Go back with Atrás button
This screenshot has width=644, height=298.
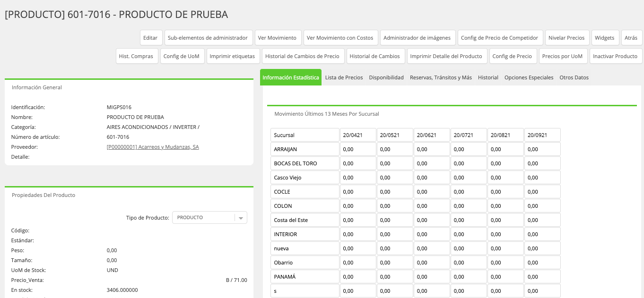(x=631, y=38)
